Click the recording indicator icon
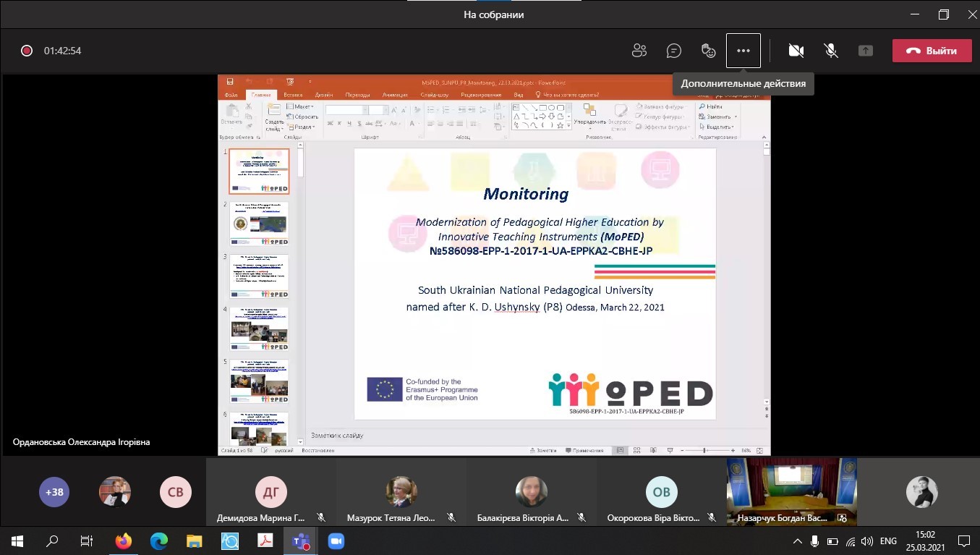Image resolution: width=980 pixels, height=555 pixels. 27,51
